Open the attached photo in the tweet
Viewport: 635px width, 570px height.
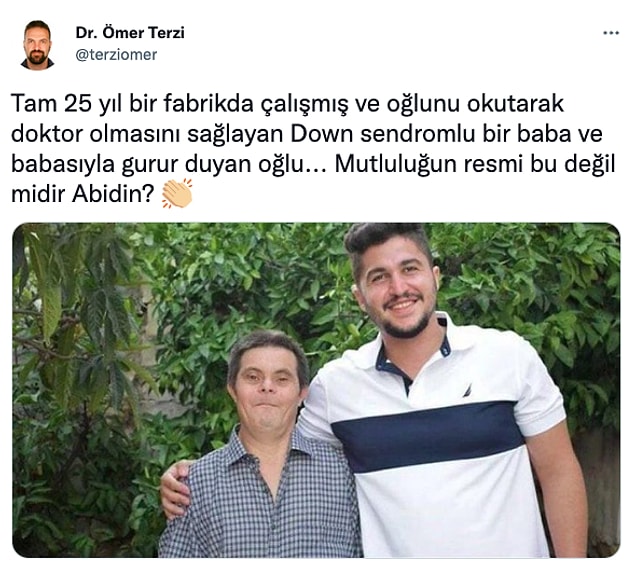(x=316, y=390)
